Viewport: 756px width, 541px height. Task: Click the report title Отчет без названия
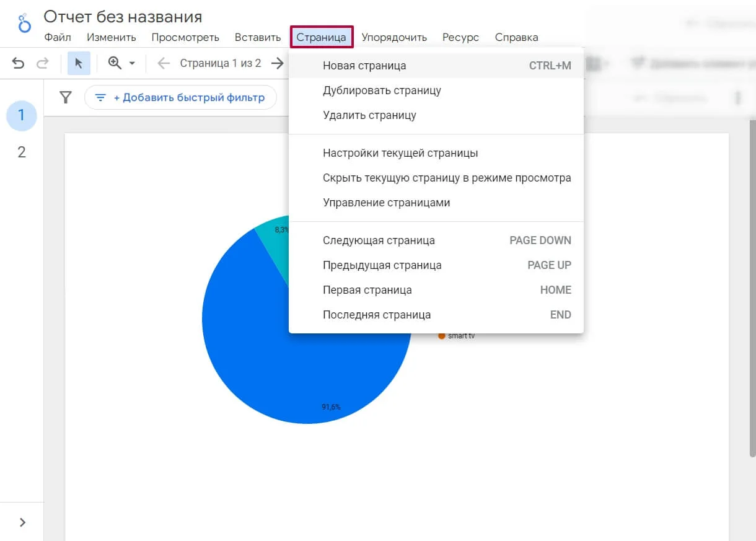tap(123, 17)
